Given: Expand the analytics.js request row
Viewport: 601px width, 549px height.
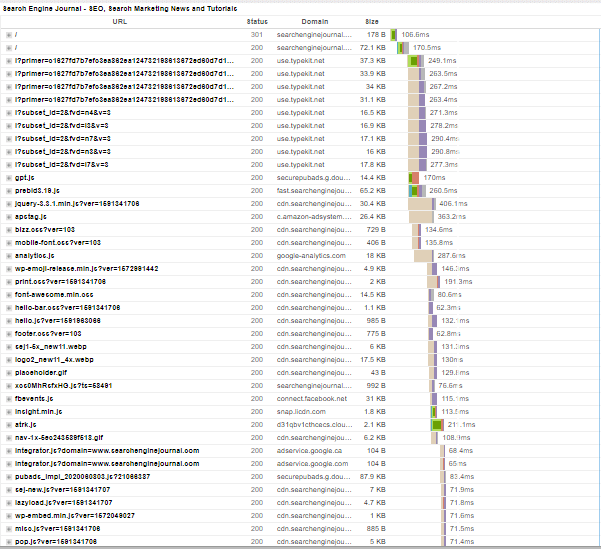Looking at the screenshot, I should coord(8,256).
